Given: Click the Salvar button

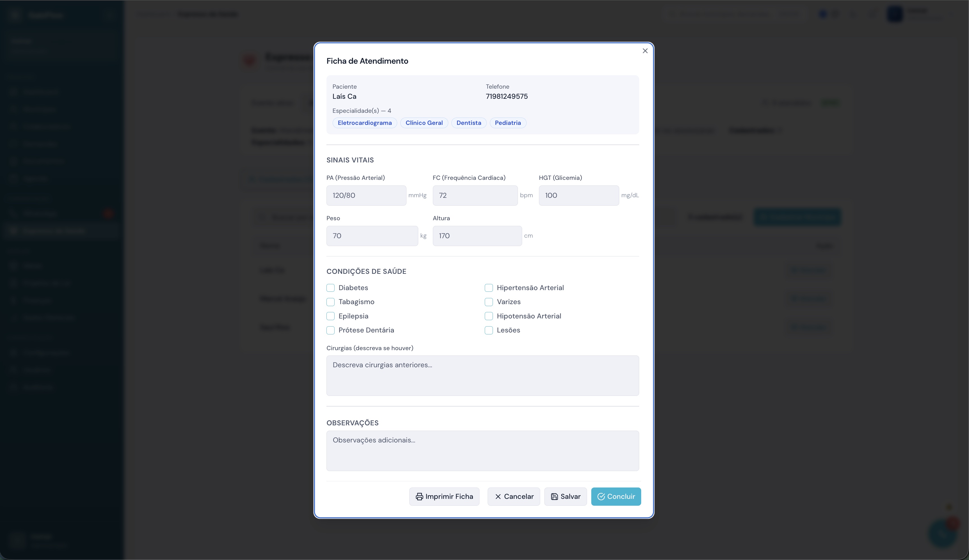Looking at the screenshot, I should [x=565, y=497].
